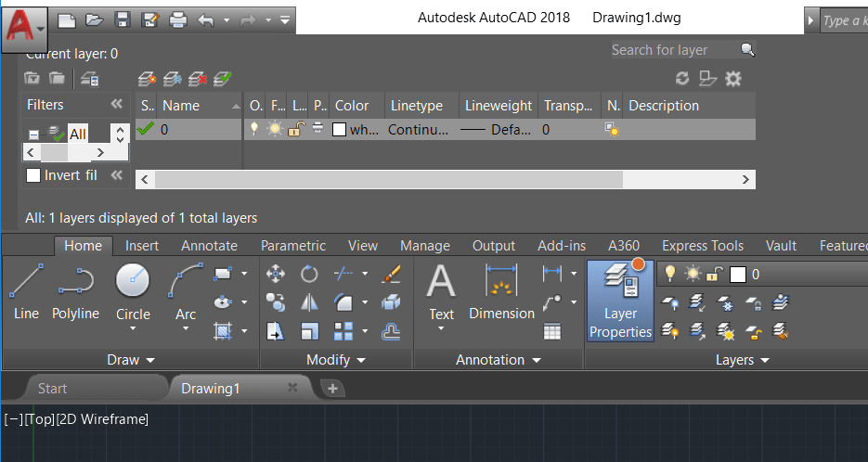Select the Stretch tool
This screenshot has height=462, width=868.
pos(276,331)
